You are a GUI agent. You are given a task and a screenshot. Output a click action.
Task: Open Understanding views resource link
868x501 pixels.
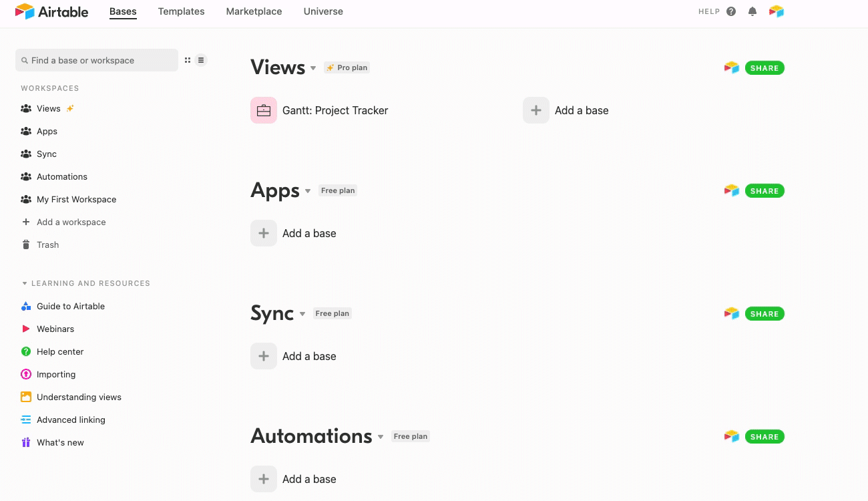point(79,397)
